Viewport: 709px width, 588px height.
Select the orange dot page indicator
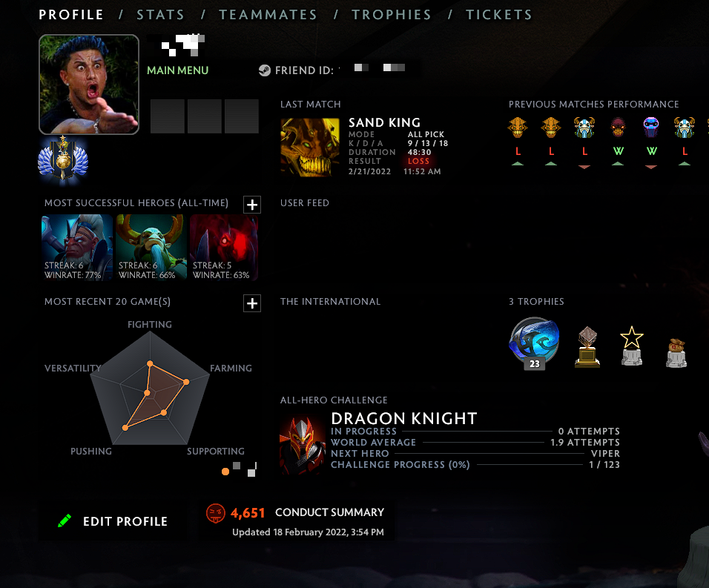pyautogui.click(x=225, y=472)
